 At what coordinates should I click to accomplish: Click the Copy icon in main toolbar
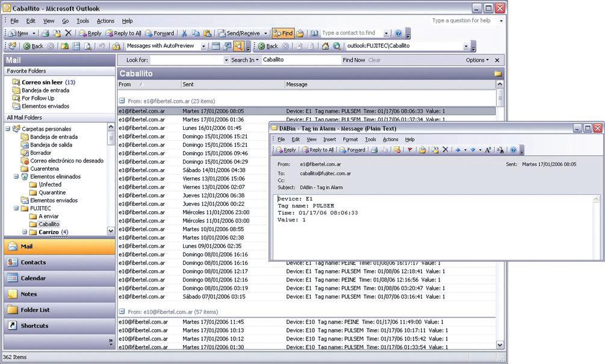[x=196, y=34]
